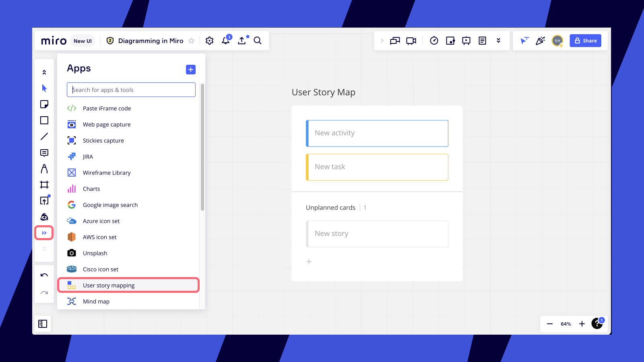
Task: Open the sticky note tool
Action: click(x=44, y=104)
